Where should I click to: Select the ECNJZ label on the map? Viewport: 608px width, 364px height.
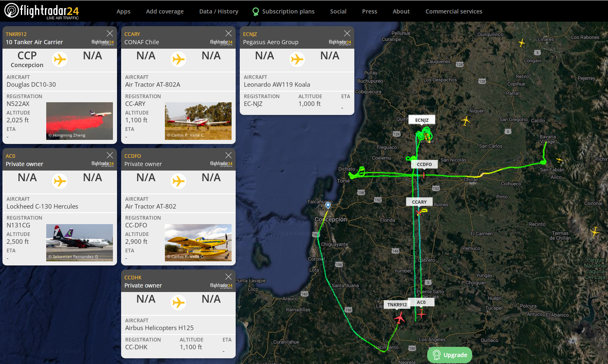coord(422,120)
